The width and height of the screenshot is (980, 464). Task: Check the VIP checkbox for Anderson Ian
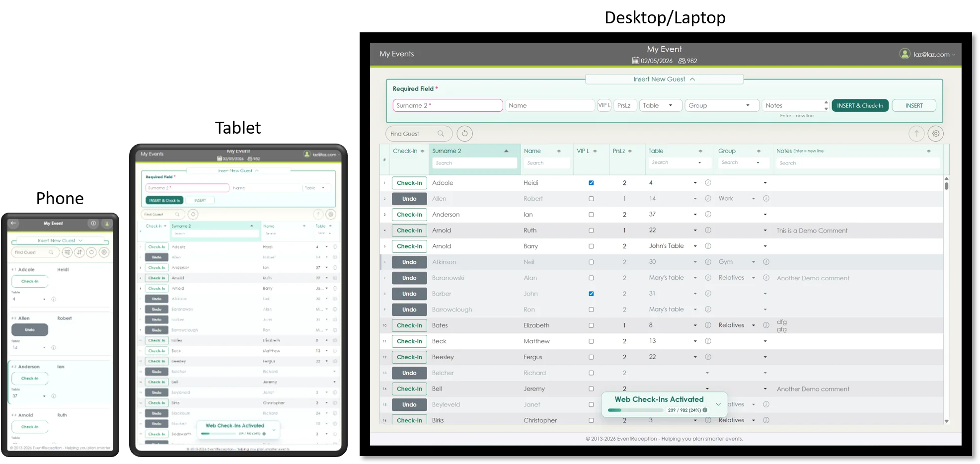click(x=591, y=215)
